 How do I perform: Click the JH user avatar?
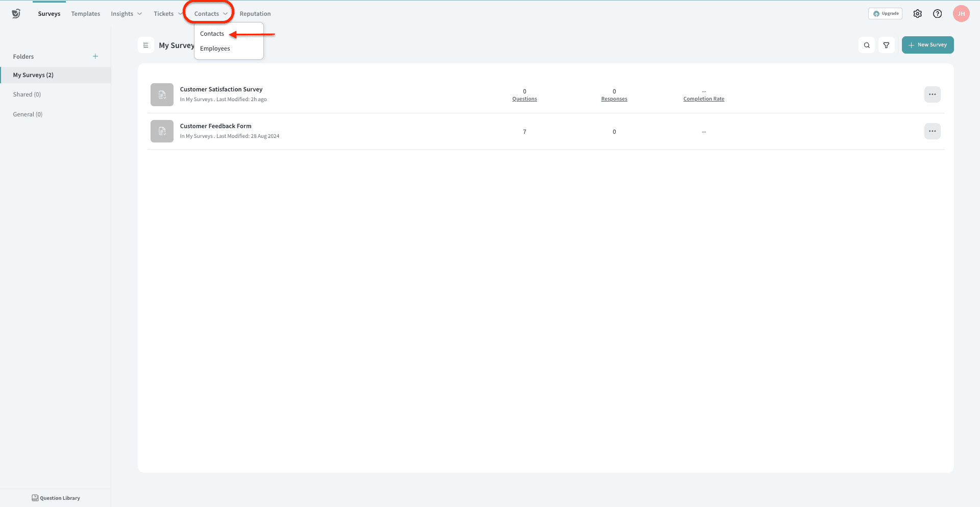(961, 14)
